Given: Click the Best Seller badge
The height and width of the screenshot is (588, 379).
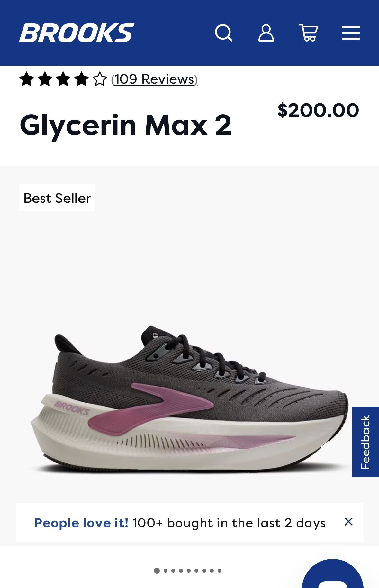Looking at the screenshot, I should (57, 198).
